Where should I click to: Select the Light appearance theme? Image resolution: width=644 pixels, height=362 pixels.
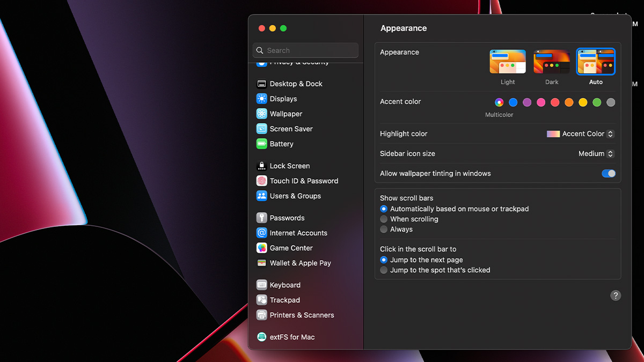click(508, 62)
